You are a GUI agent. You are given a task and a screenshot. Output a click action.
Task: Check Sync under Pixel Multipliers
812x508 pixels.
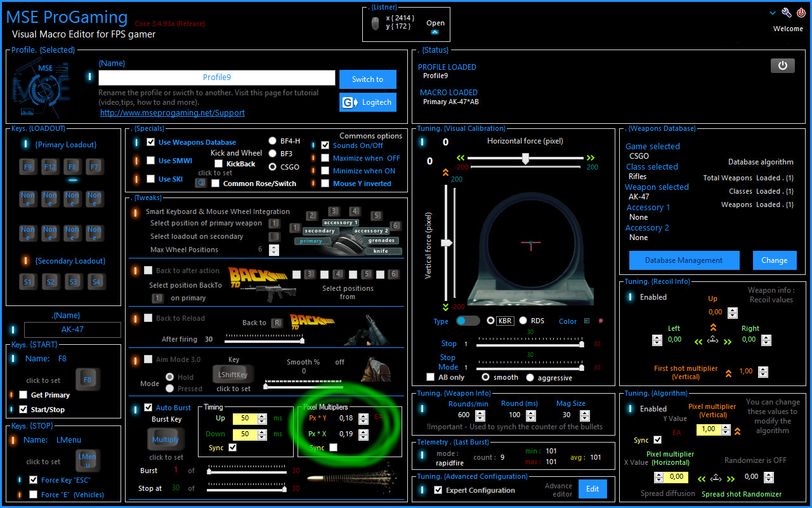(x=334, y=447)
